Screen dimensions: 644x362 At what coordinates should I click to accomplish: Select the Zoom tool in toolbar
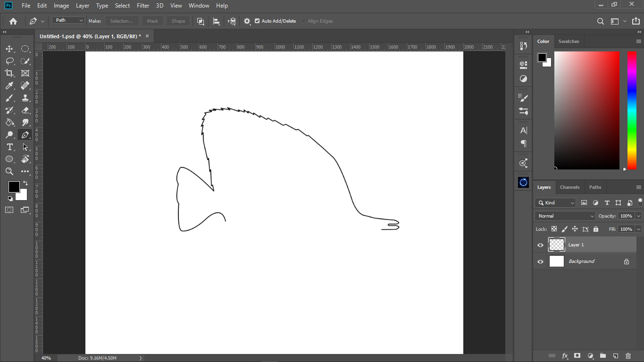pyautogui.click(x=9, y=171)
